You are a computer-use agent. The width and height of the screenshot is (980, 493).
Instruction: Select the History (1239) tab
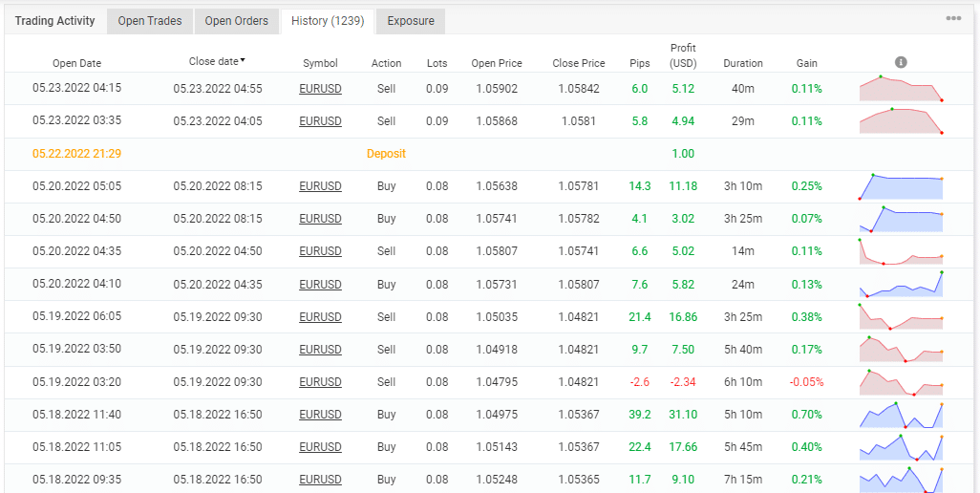[x=328, y=21]
